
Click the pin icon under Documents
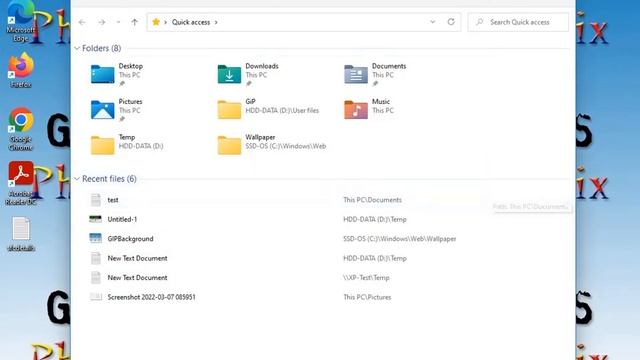(x=375, y=84)
